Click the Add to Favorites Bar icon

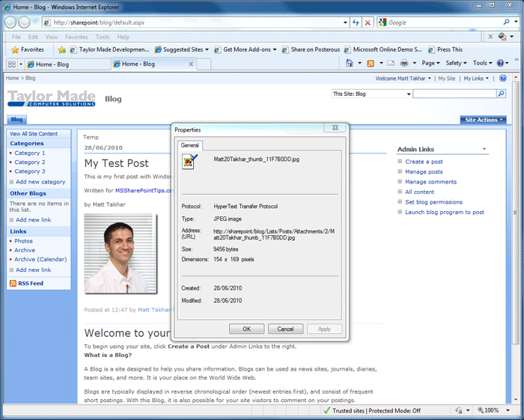pos(62,49)
